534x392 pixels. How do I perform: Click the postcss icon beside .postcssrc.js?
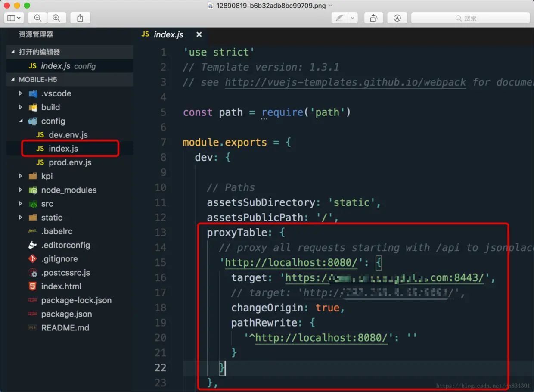pyautogui.click(x=33, y=273)
